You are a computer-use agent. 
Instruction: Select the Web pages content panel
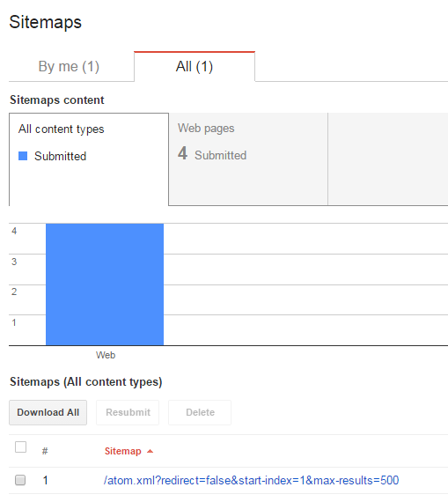[x=248, y=159]
